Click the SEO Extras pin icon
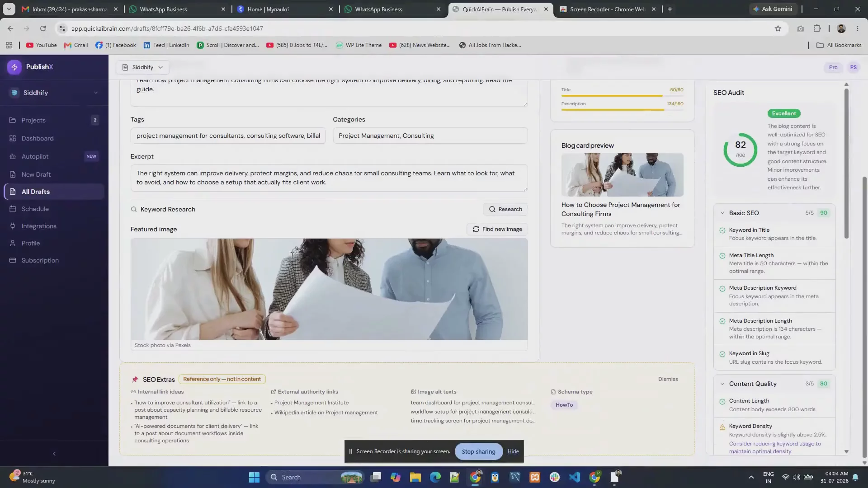The width and height of the screenshot is (868, 488). 135,380
